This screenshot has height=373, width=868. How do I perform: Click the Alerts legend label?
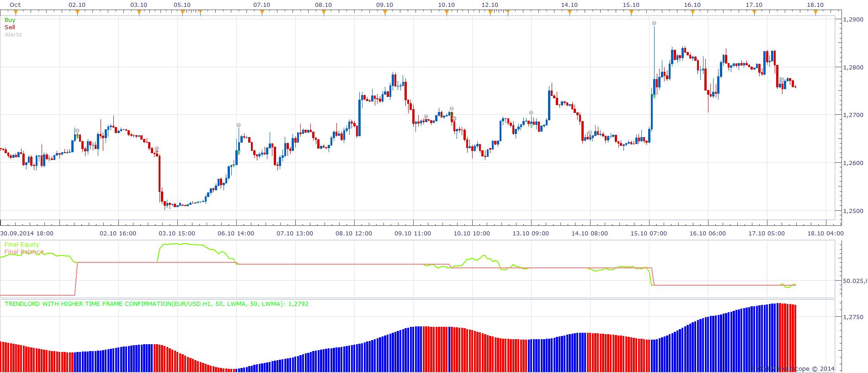coord(13,35)
